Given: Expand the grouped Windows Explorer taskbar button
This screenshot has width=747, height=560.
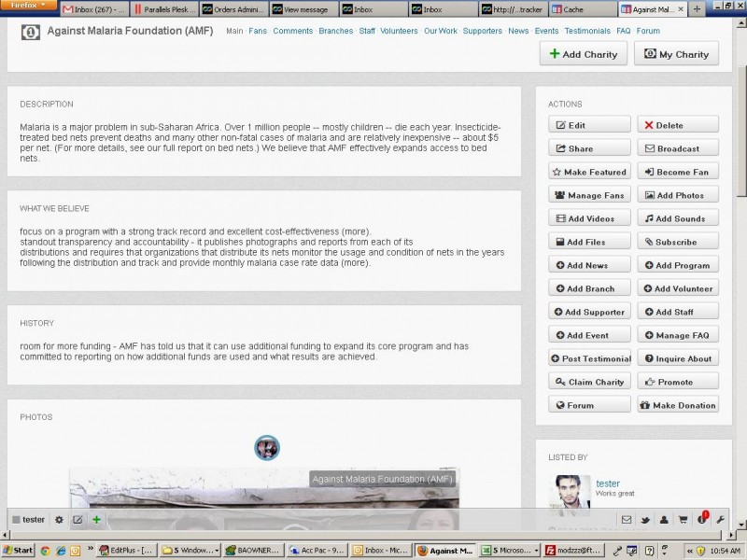Looking at the screenshot, I should tap(190, 551).
